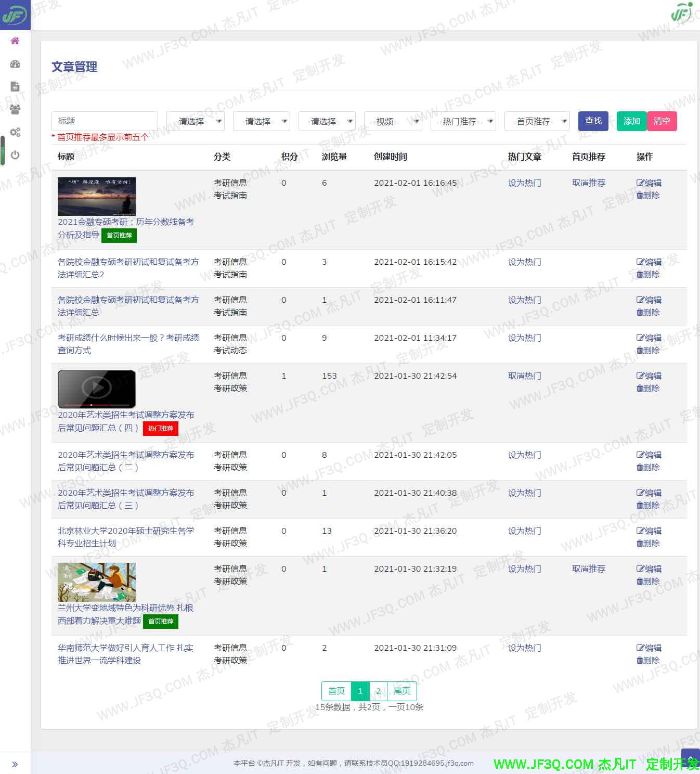
Task: Open the -首页推荐- dropdown
Action: [x=536, y=121]
